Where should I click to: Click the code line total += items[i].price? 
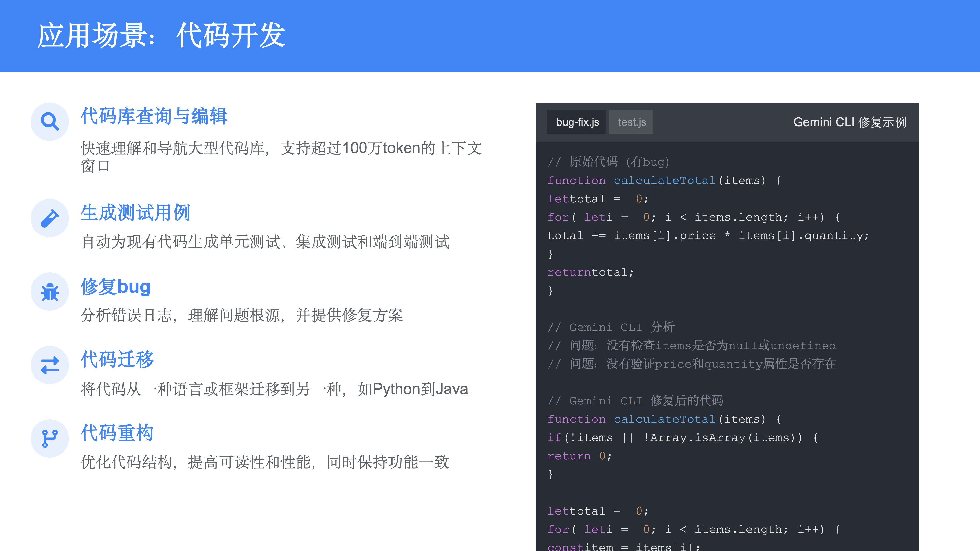(x=708, y=236)
